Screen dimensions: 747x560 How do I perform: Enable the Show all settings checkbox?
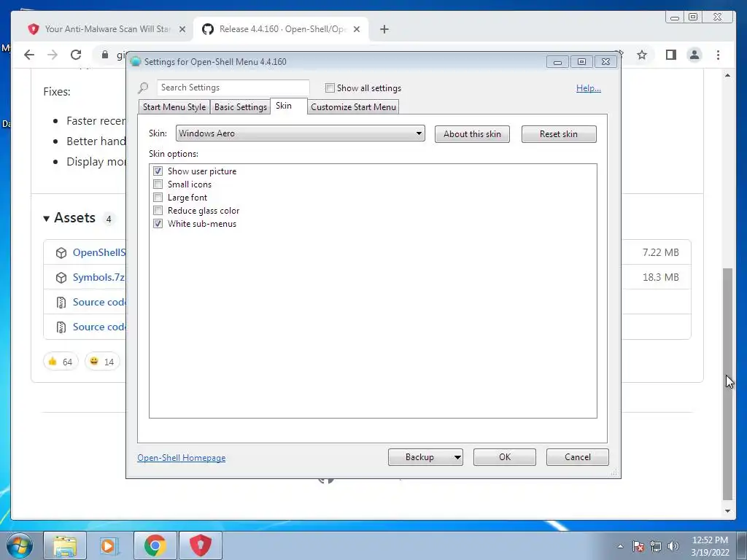coord(330,88)
